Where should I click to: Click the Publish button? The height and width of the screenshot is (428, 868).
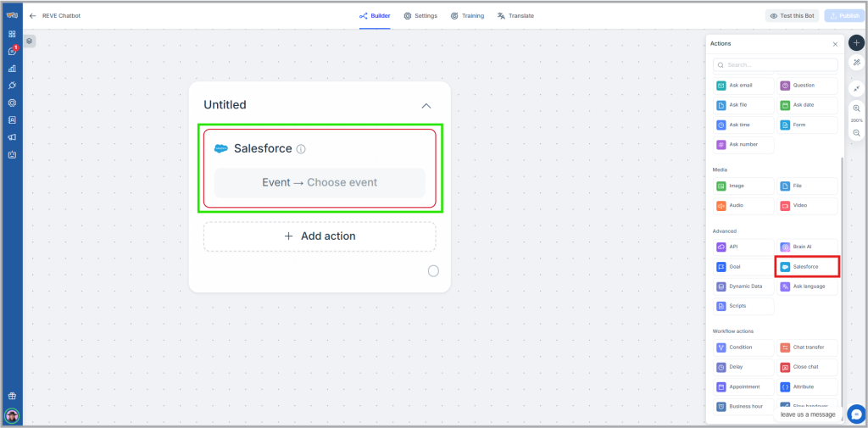coord(843,16)
